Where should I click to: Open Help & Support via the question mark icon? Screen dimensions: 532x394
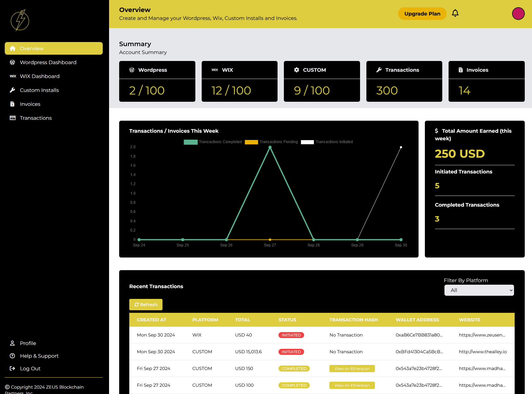tap(13, 356)
